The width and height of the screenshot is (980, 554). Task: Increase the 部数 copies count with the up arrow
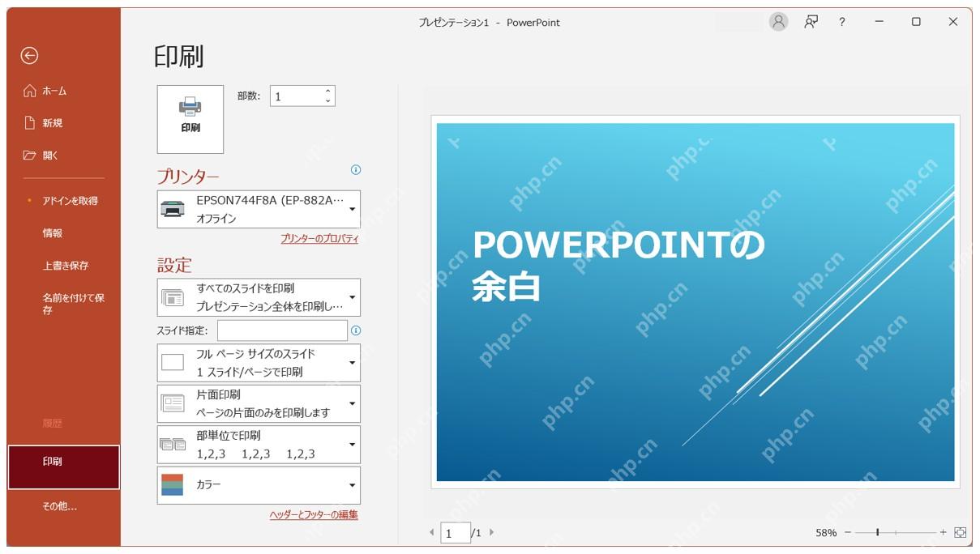(327, 92)
